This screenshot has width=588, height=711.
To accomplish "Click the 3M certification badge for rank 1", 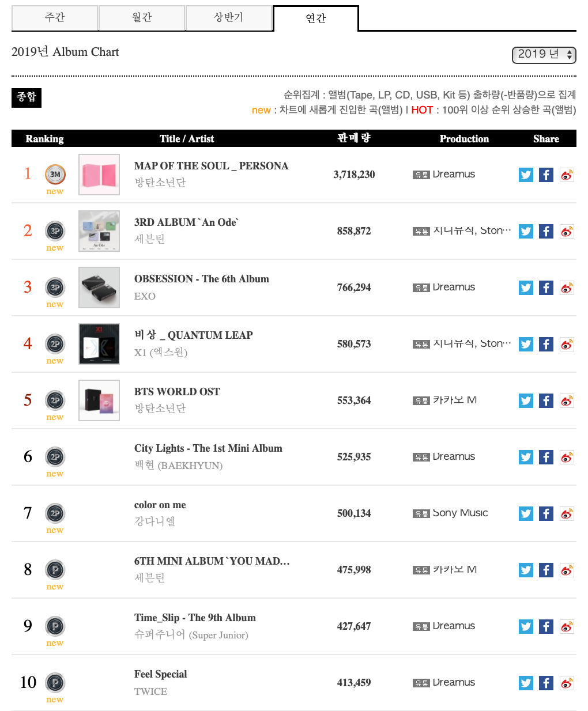I will [x=55, y=174].
